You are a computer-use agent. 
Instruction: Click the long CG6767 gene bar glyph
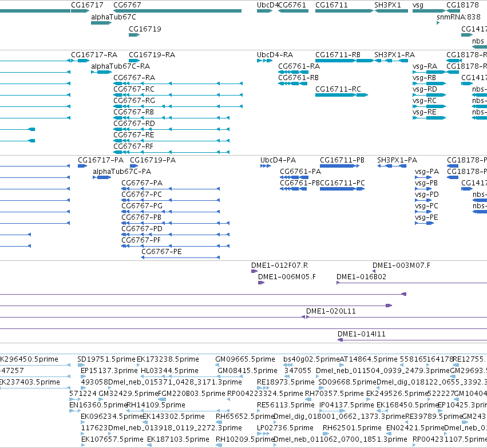click(177, 11)
